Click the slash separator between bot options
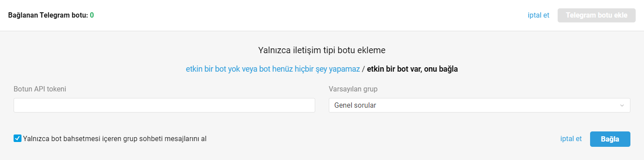The image size is (644, 160). point(363,69)
